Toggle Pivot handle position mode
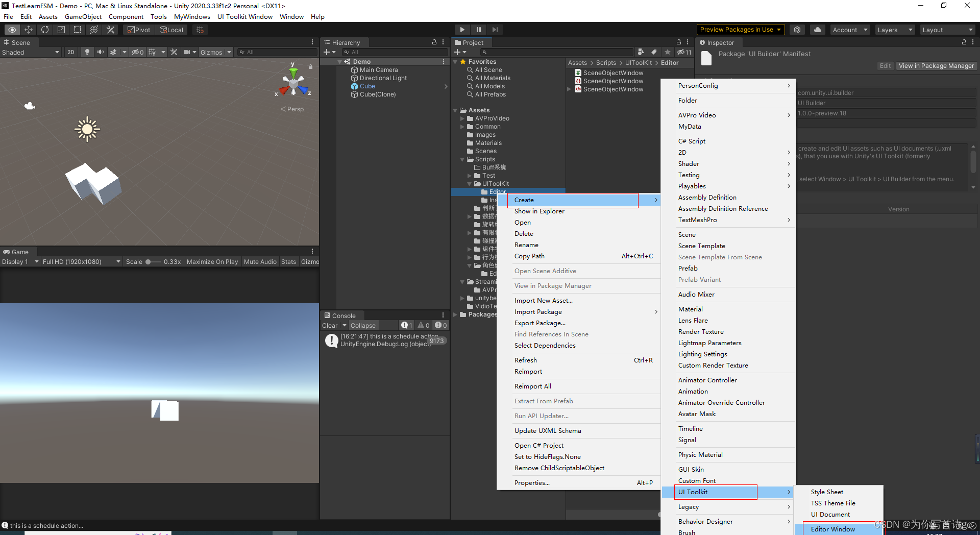Image resolution: width=980 pixels, height=535 pixels. [x=138, y=30]
